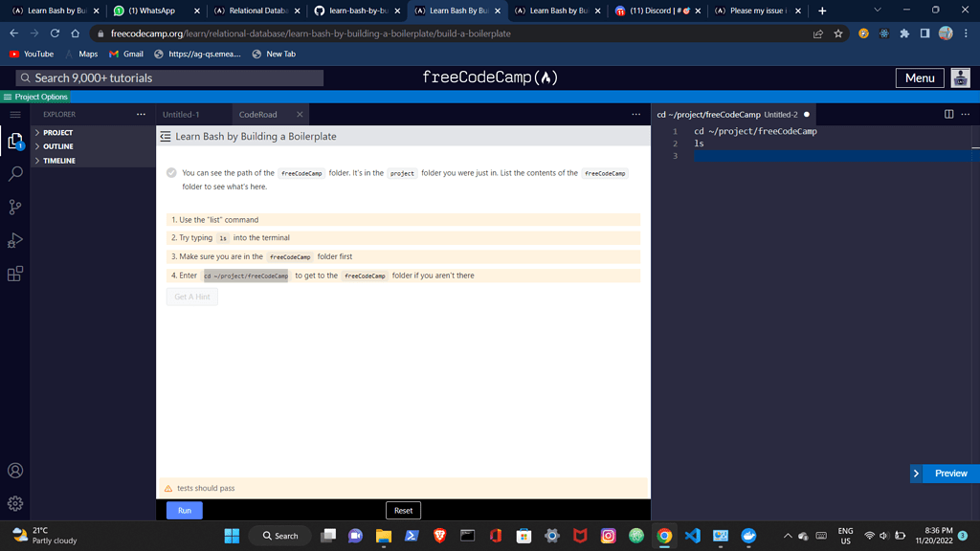Click the freeCodeCamp user avatar
The width and height of the screenshot is (980, 551).
pyautogui.click(x=960, y=78)
